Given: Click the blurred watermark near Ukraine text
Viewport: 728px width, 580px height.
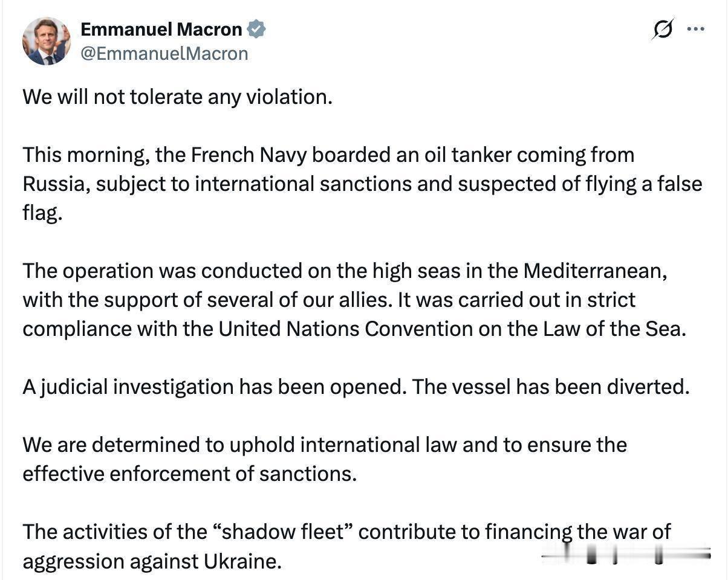Looking at the screenshot, I should click(625, 555).
